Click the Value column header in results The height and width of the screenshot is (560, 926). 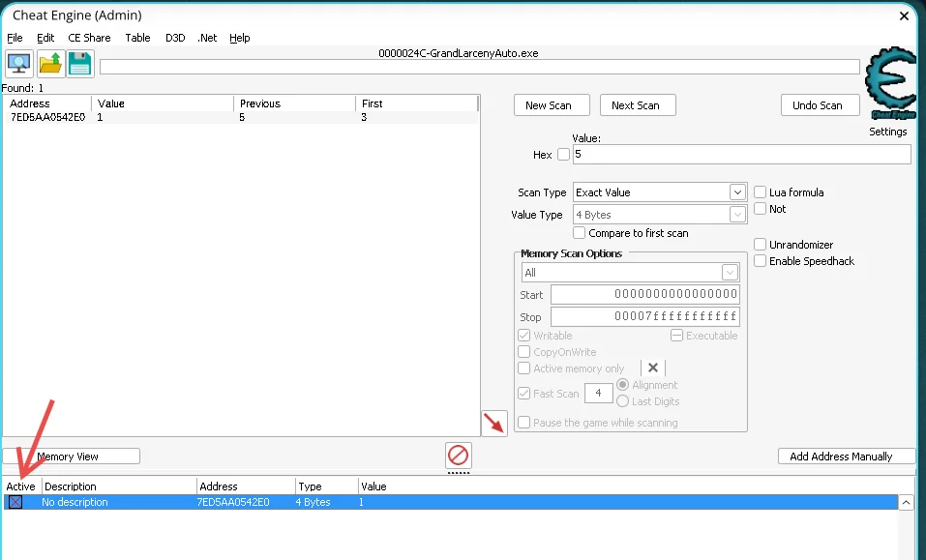(163, 103)
